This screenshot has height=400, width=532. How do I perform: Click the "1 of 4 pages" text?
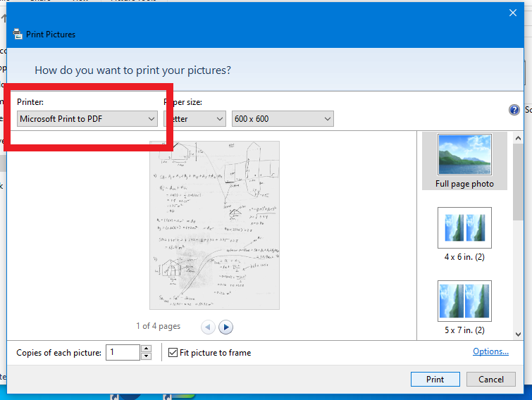click(x=158, y=326)
